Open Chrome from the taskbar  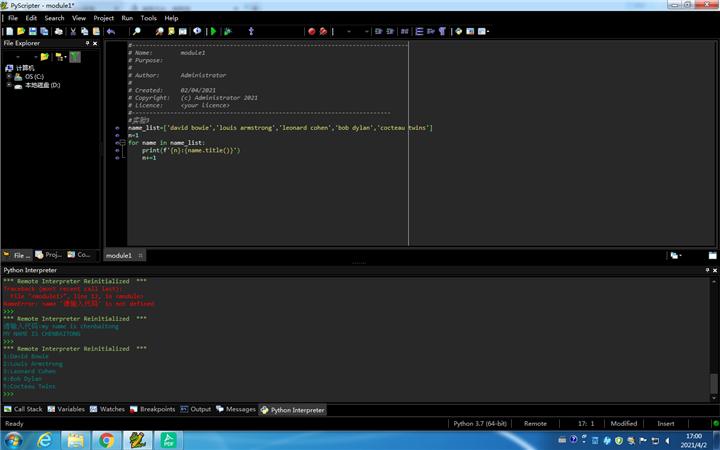[107, 440]
